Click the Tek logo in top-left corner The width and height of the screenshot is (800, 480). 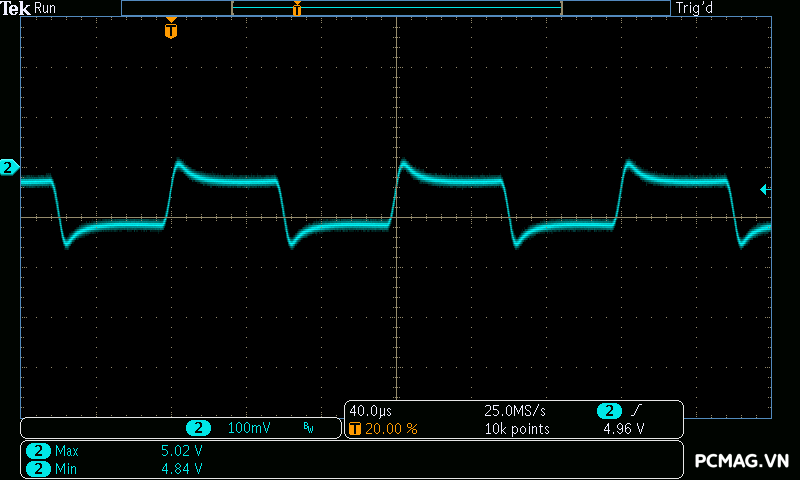point(16,8)
